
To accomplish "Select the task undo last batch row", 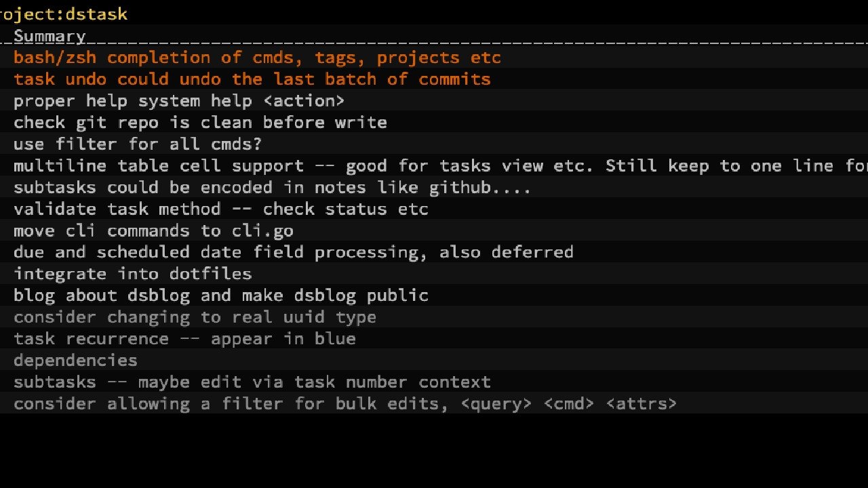I will coord(252,79).
